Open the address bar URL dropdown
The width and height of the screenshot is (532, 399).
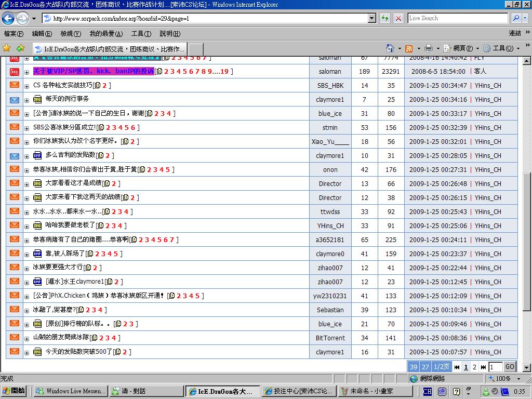(x=371, y=18)
